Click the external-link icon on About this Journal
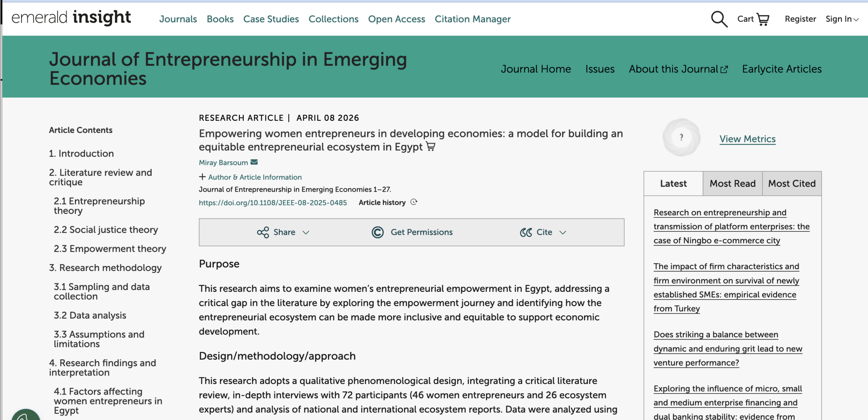The height and width of the screenshot is (420, 868). 725,69
